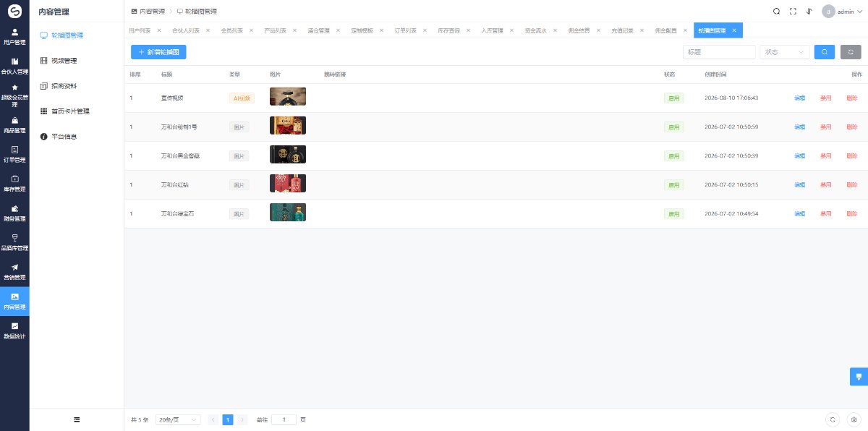
Task: Collapse the submenu with the hamburger icon
Action: pos(77,419)
